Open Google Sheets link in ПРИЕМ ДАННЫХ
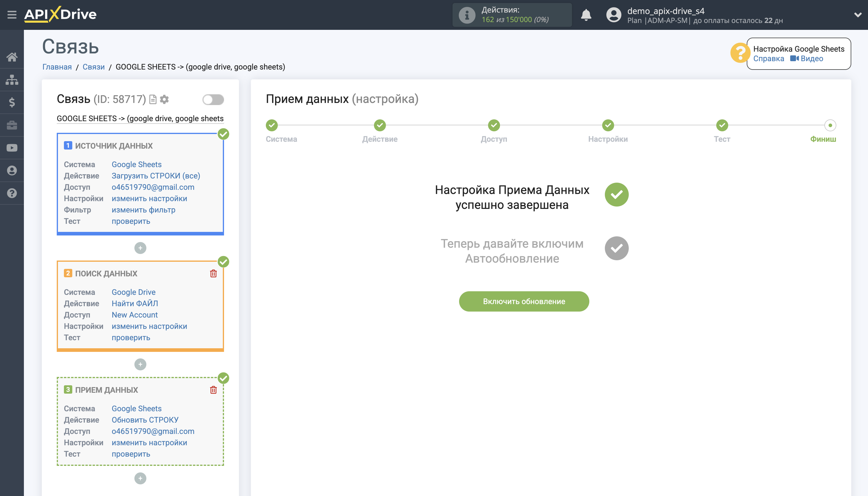868x496 pixels. point(137,409)
